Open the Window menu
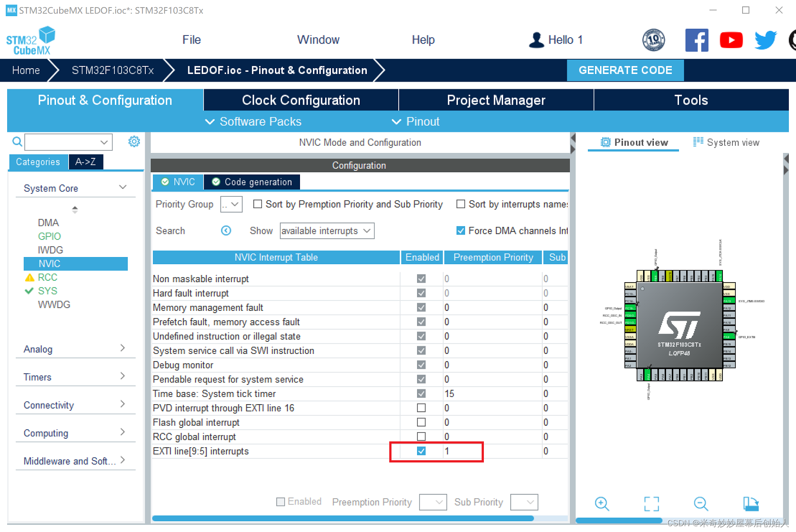The width and height of the screenshot is (796, 532). click(318, 39)
